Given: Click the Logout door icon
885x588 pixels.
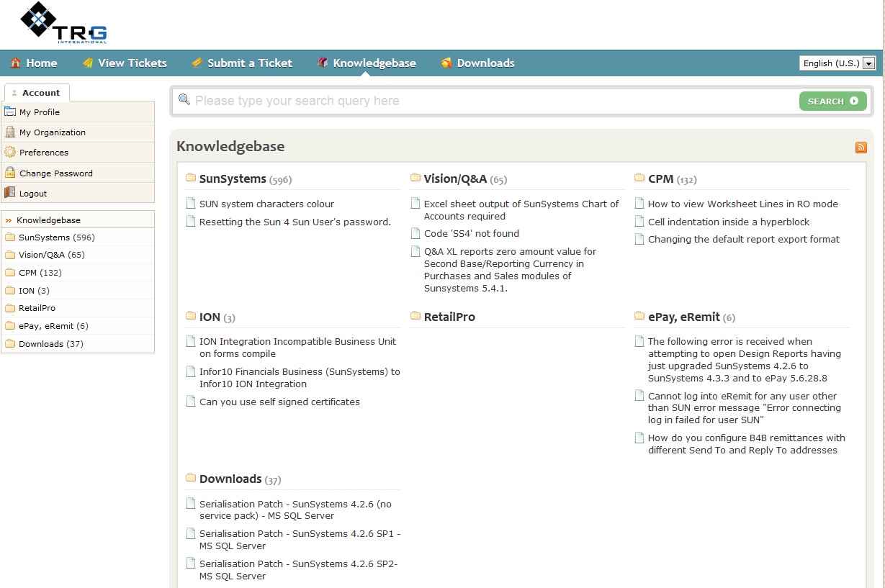Looking at the screenshot, I should [x=10, y=193].
